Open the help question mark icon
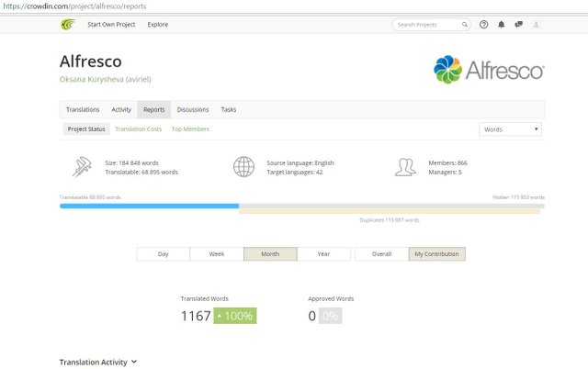The width and height of the screenshot is (588, 369). coord(484,25)
